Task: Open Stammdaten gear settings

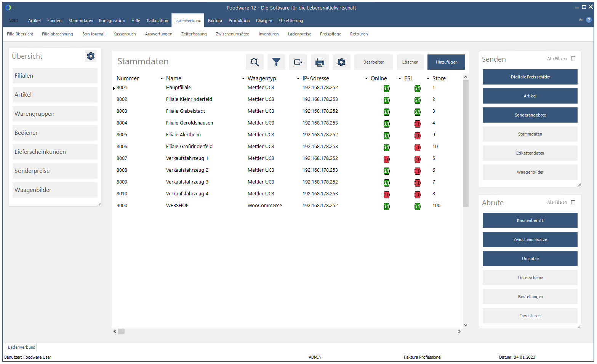Action: tap(341, 62)
